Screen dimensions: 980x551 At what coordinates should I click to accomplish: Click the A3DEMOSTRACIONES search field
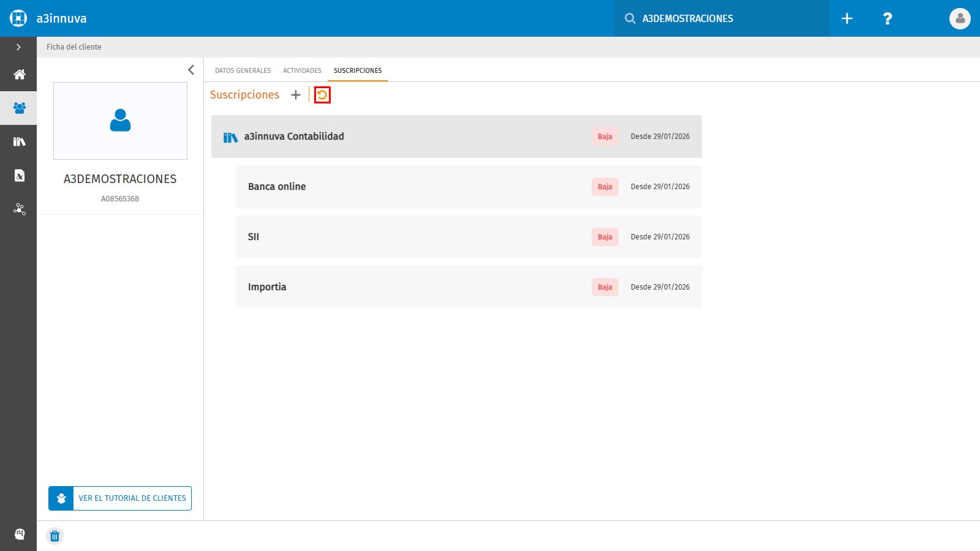722,18
